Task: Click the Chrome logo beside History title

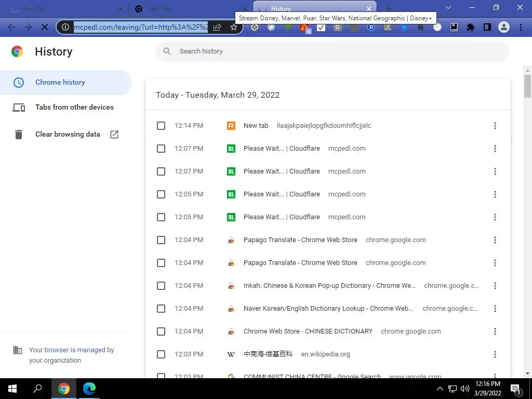Action: point(17,51)
